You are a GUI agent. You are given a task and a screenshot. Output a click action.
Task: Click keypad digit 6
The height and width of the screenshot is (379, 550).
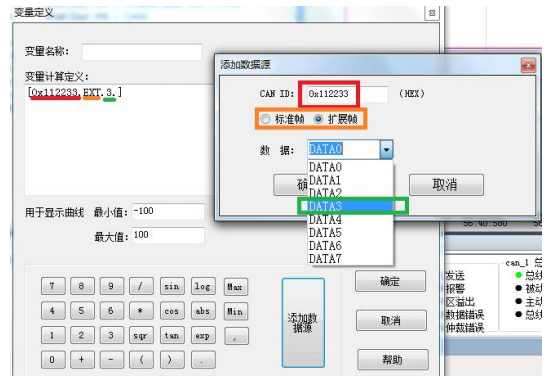click(111, 311)
